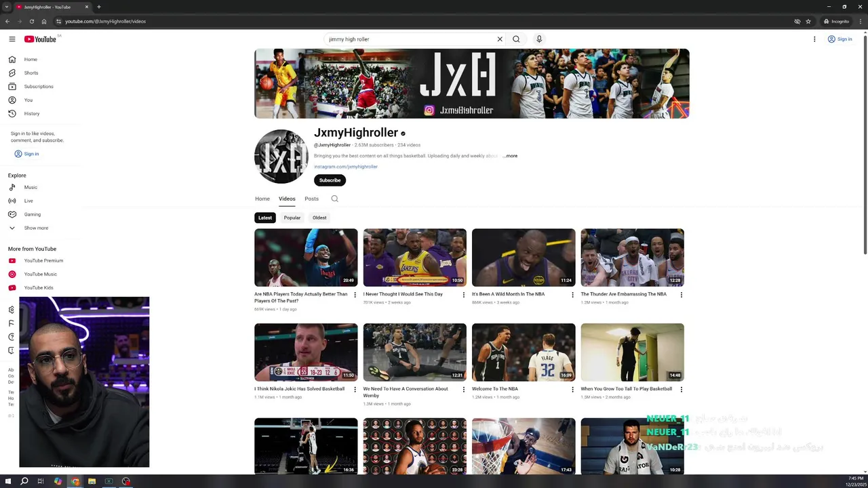
Task: Click the browser address bar URL
Action: [105, 21]
